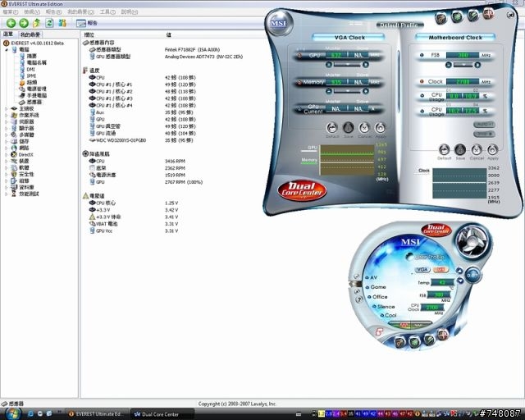Click the Default Profile label on clock panel
This screenshot has width=525, height=420.
pyautogui.click(x=399, y=25)
